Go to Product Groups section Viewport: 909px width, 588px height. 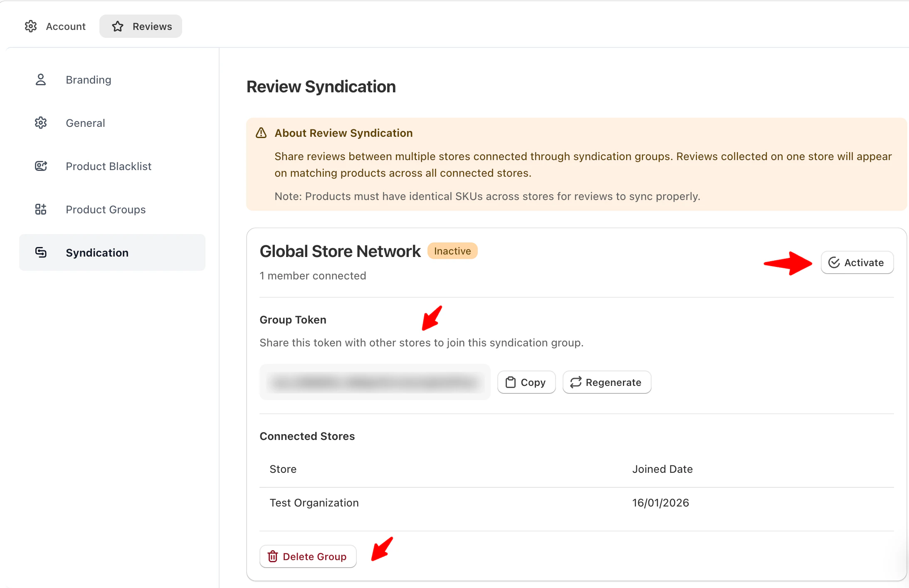click(x=106, y=209)
